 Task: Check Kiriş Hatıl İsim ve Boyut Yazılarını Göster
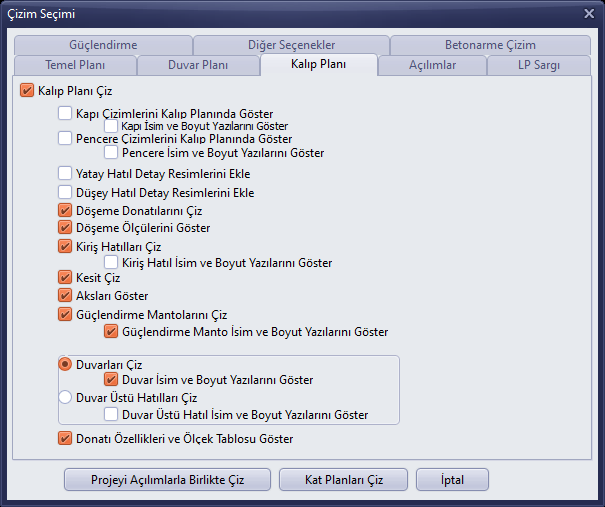point(111,262)
